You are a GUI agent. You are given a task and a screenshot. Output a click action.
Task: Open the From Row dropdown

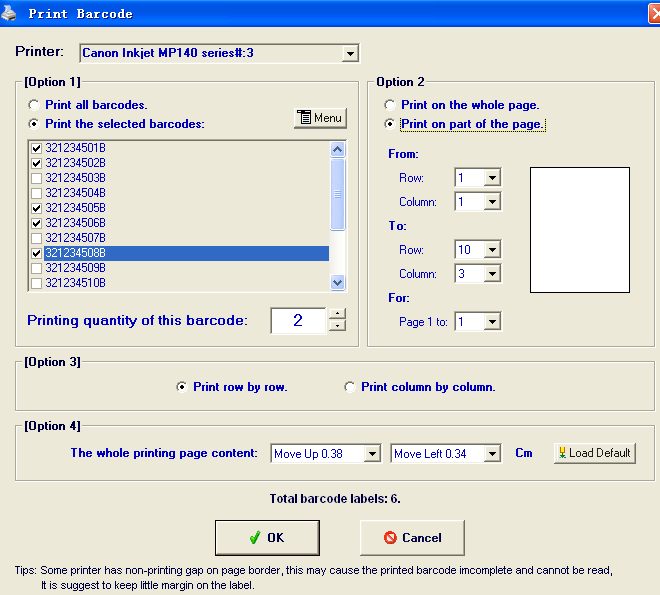pos(492,178)
